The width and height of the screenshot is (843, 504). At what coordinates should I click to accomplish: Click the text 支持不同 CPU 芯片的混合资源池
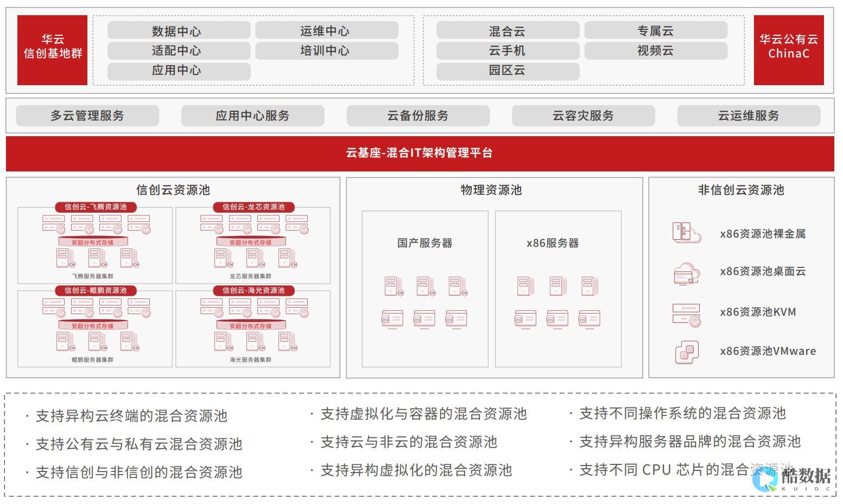[x=687, y=470]
